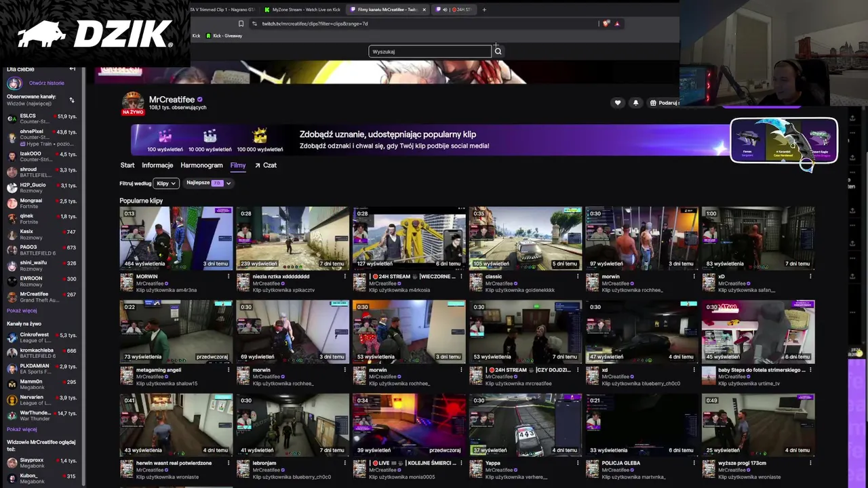
Task: Open options menu for metagaming angeli clip
Action: 229,370
